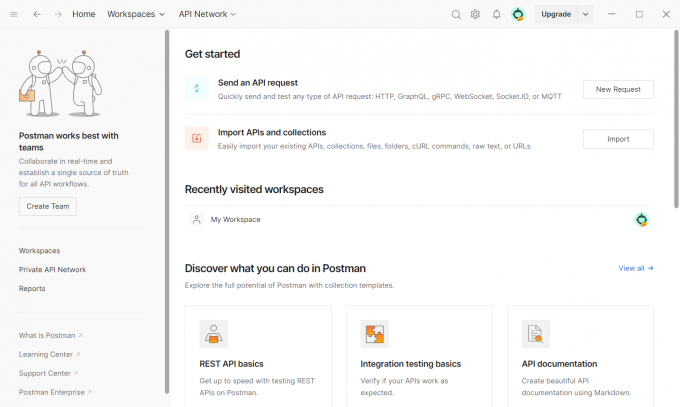Screen dimensions: 680x407
Task: Expand the API Network dropdown
Action: (x=207, y=14)
